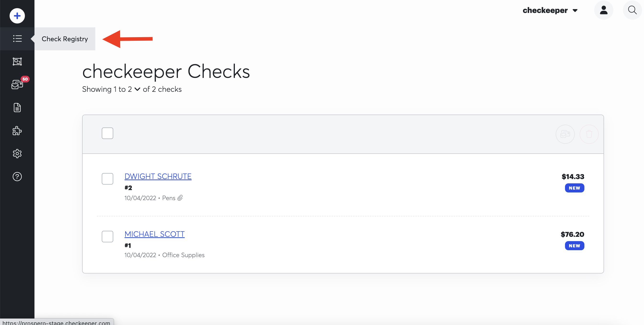Open search using the magnifier icon
Viewport: 644px width, 325px height.
coord(632,10)
